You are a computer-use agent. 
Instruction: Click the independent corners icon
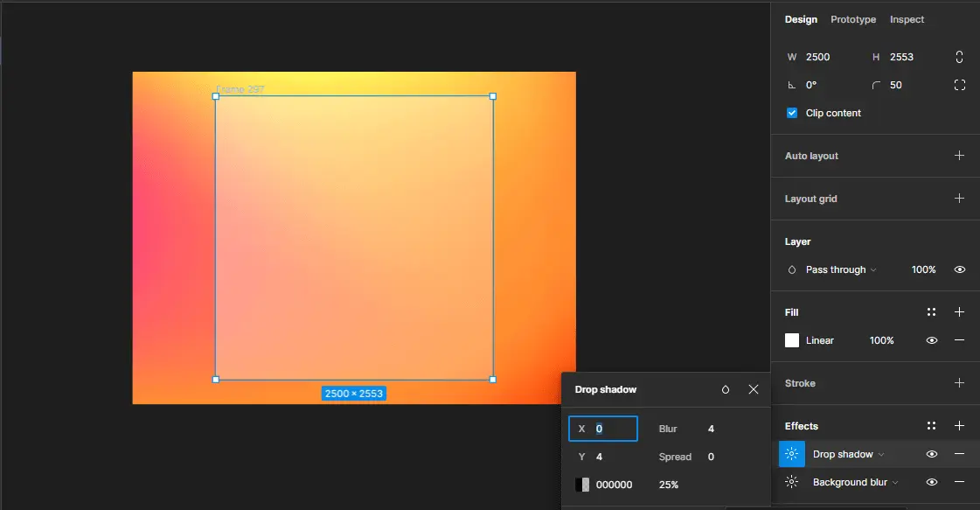pos(960,85)
